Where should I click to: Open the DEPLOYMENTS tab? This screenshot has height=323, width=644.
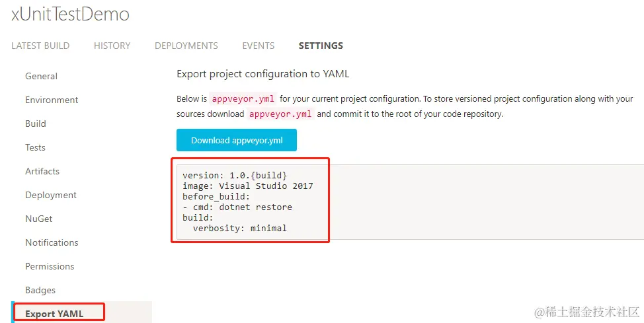point(186,46)
